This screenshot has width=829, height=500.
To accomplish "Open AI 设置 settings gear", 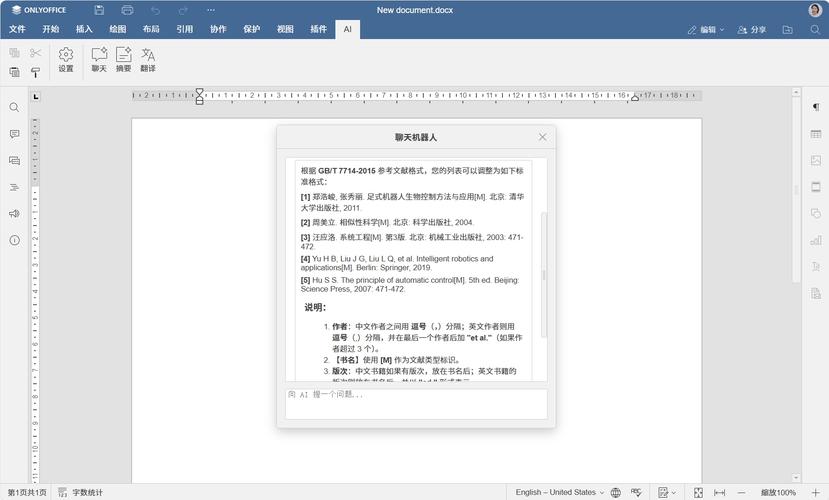I will [x=66, y=60].
